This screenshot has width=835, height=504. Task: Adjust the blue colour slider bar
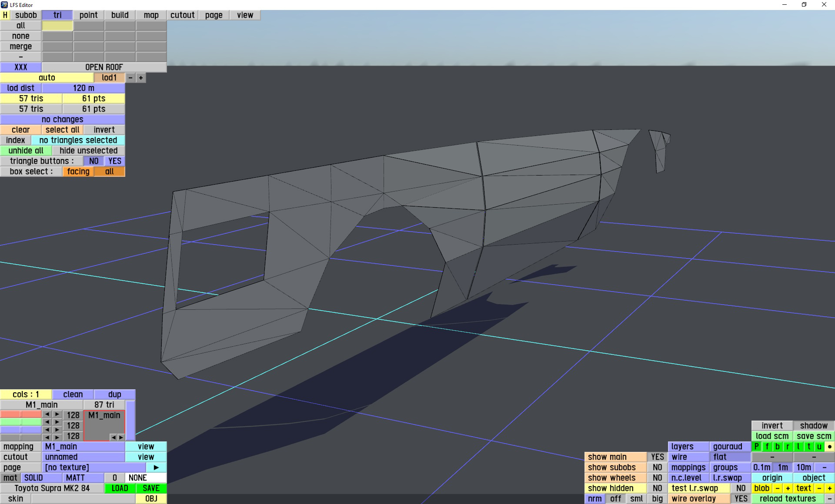21,430
